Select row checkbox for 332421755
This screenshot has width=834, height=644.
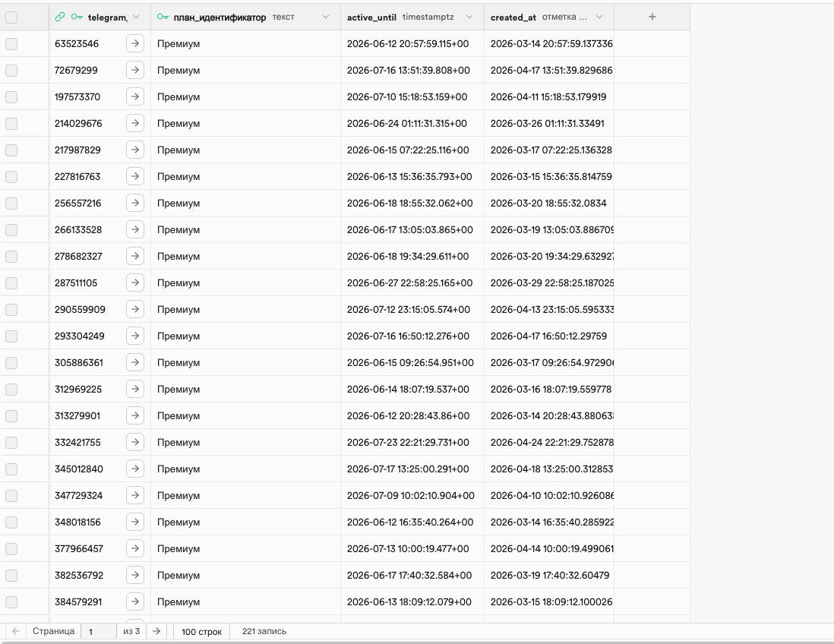pyautogui.click(x=11, y=443)
